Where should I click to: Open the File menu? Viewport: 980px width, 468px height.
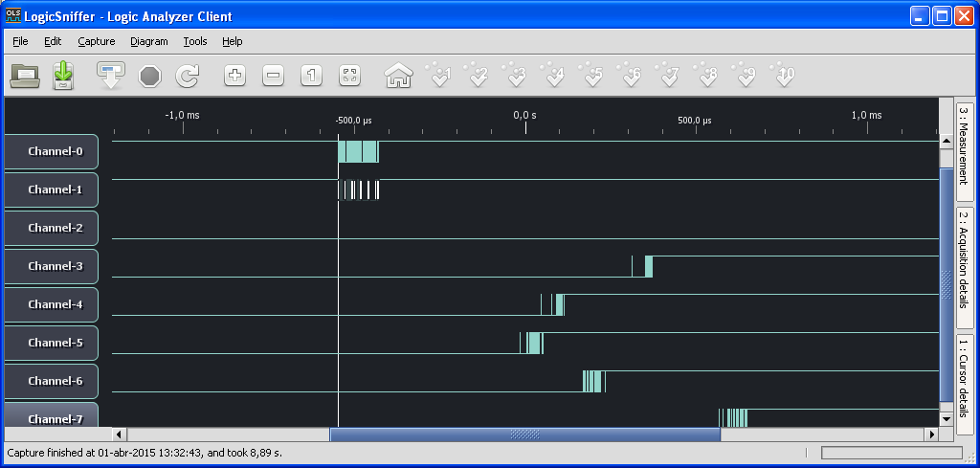(x=20, y=41)
